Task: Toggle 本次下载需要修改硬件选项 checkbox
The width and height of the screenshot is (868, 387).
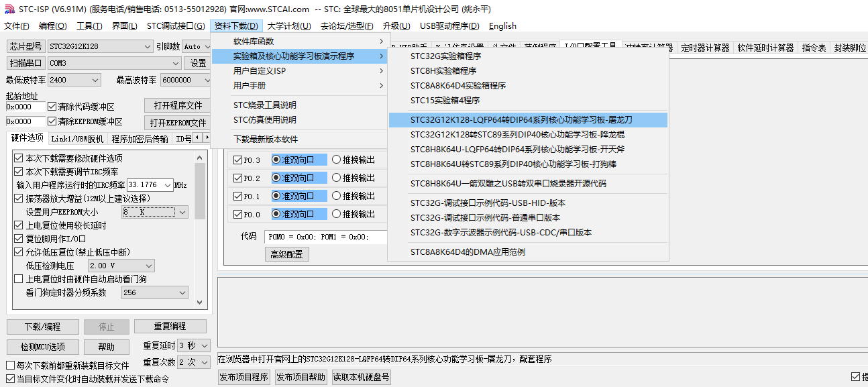Action: click(19, 158)
